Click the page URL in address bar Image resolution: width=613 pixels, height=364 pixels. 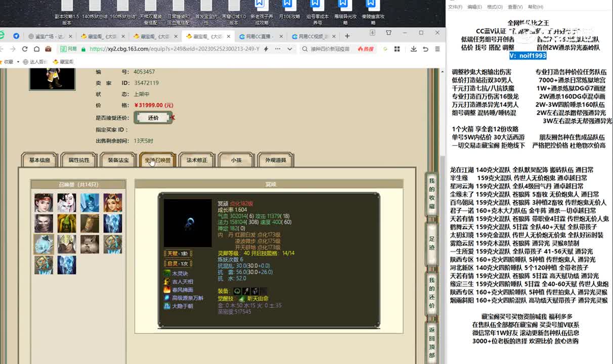click(x=174, y=49)
